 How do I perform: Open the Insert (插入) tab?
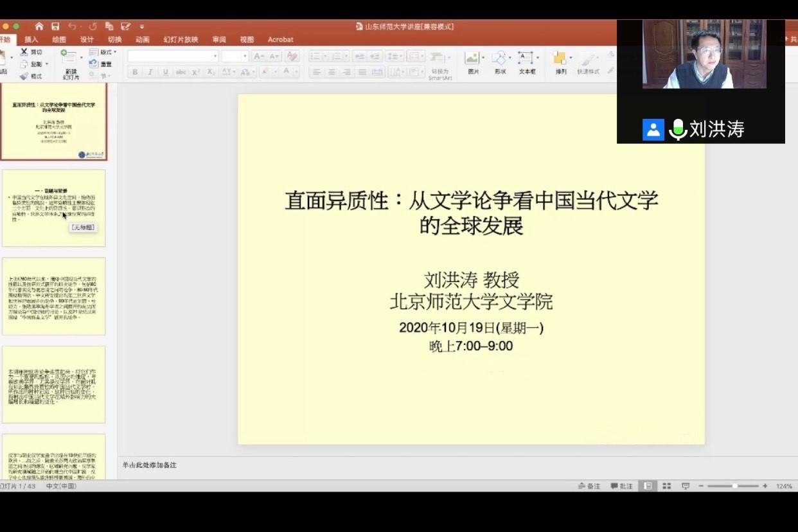click(x=31, y=40)
